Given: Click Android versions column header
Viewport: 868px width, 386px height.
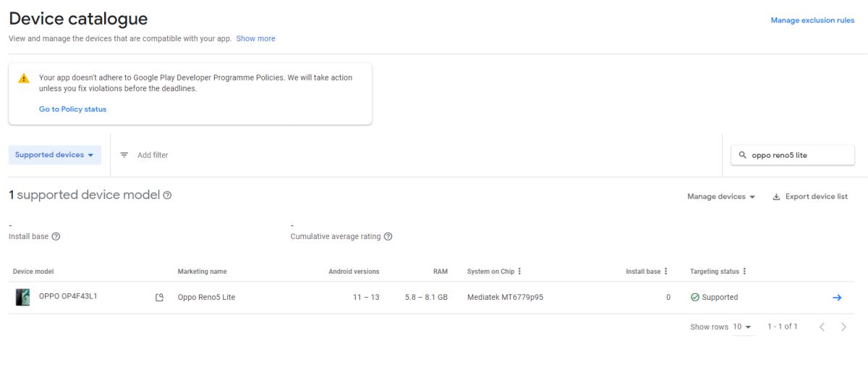Looking at the screenshot, I should 354,272.
